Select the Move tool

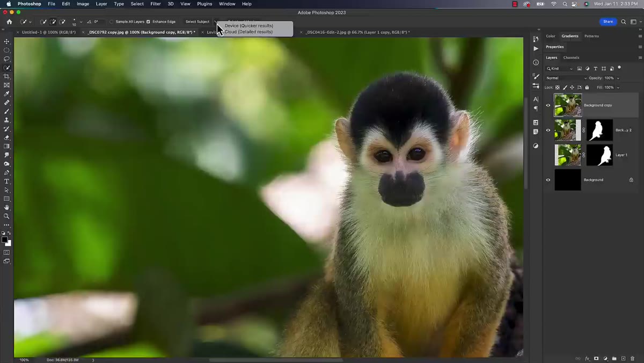(7, 41)
